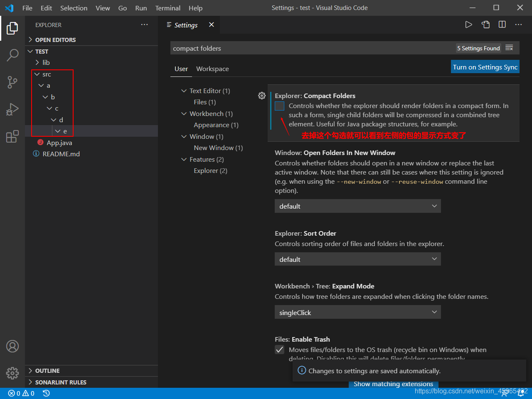Open the Accounts menu icon
The height and width of the screenshot is (399, 532).
click(12, 346)
